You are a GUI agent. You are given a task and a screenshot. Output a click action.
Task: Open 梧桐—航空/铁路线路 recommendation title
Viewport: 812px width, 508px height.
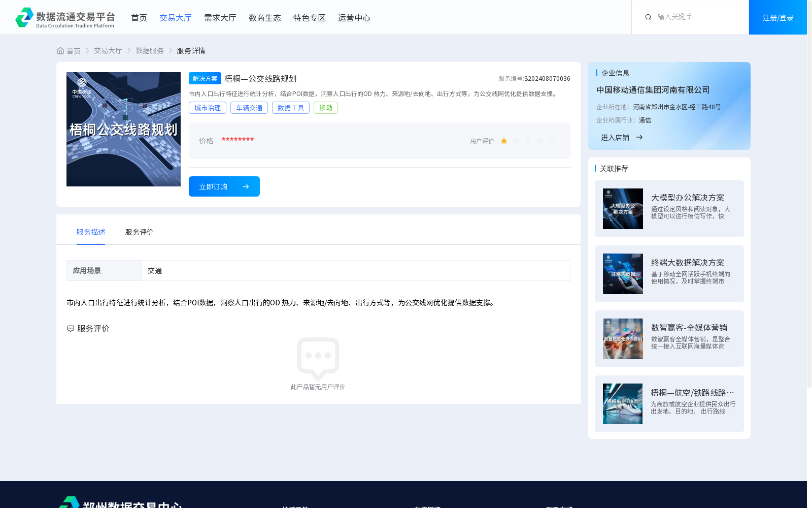tap(692, 393)
